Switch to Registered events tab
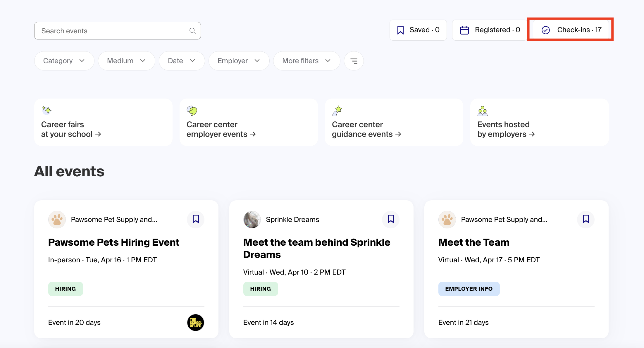Image resolution: width=644 pixels, height=348 pixels. coord(490,30)
